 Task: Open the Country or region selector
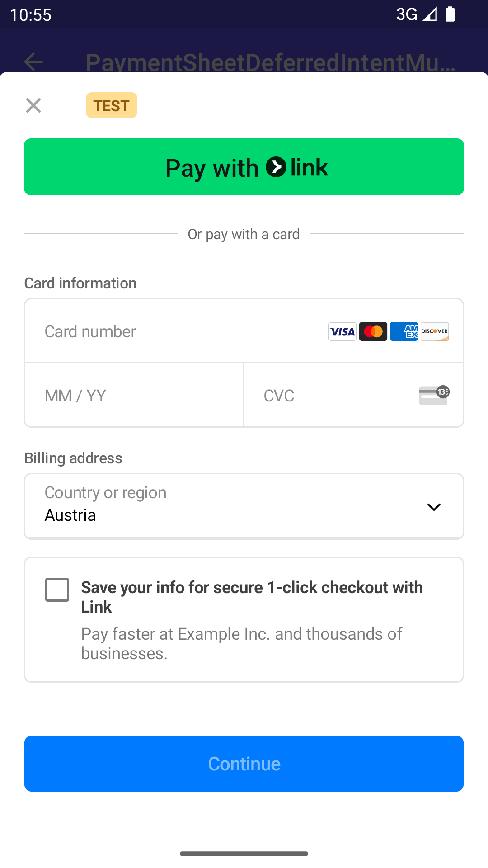pyautogui.click(x=226, y=506)
